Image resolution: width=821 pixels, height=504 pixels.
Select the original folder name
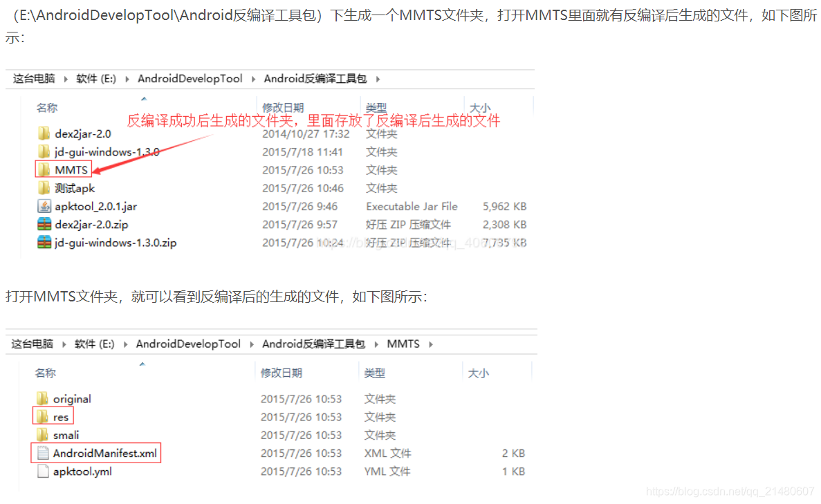[x=72, y=399]
